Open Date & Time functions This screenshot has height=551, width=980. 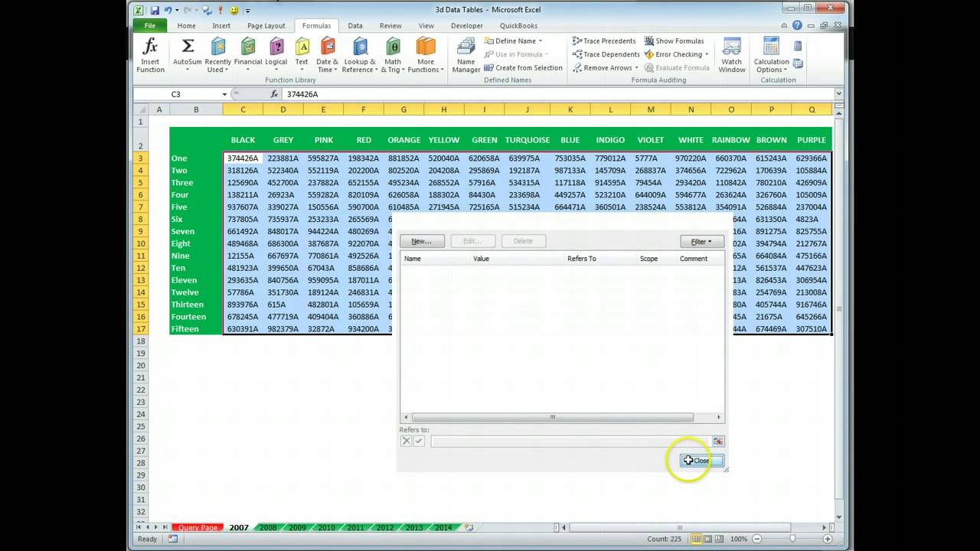328,55
